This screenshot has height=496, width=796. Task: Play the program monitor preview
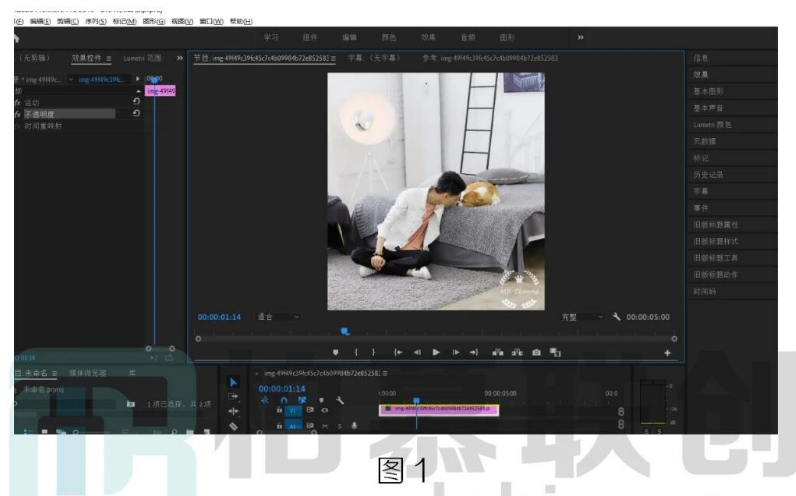(436, 352)
